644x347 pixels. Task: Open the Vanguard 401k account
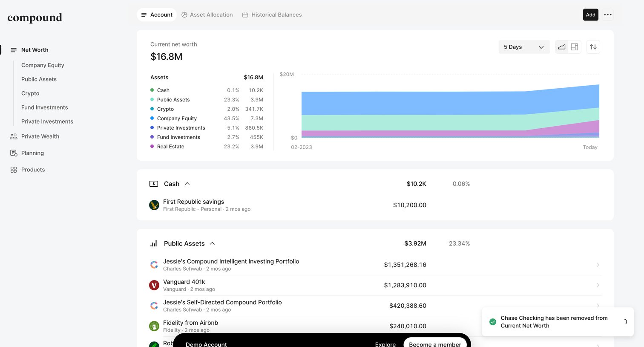(375, 285)
